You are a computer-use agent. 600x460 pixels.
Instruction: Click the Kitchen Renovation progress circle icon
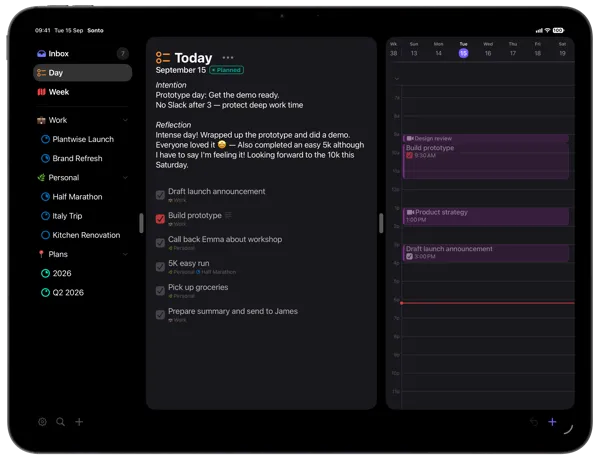[x=45, y=235]
